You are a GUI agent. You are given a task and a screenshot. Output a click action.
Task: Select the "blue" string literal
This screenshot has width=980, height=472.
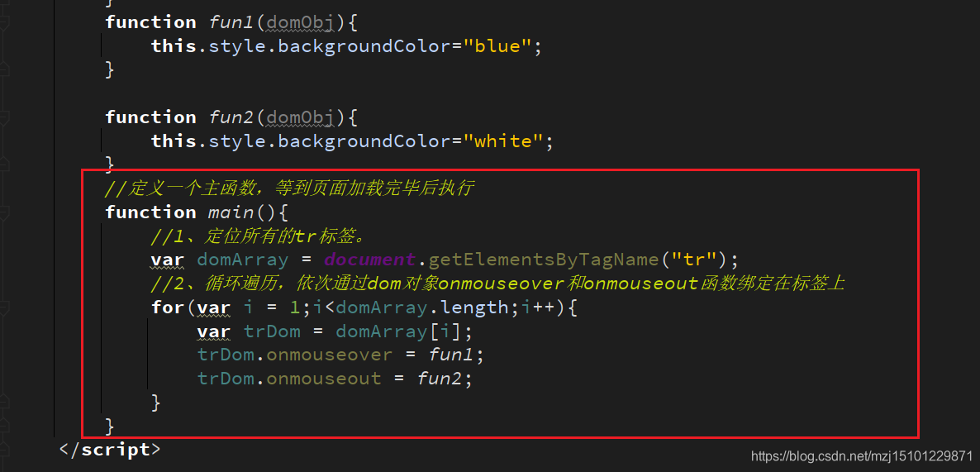(x=497, y=46)
